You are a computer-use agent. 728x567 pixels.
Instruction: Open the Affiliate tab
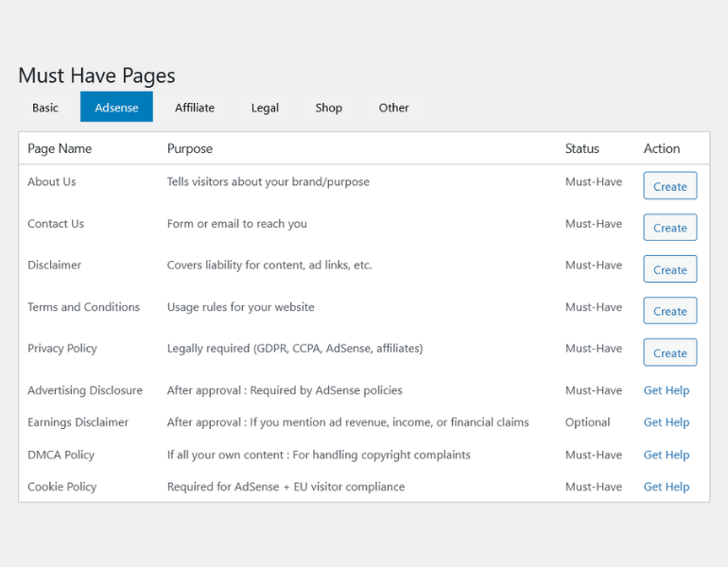195,107
